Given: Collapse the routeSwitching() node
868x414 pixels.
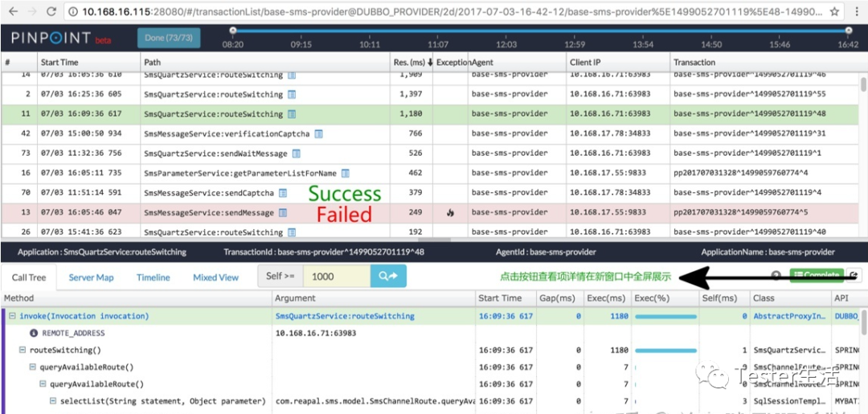Looking at the screenshot, I should 23,350.
